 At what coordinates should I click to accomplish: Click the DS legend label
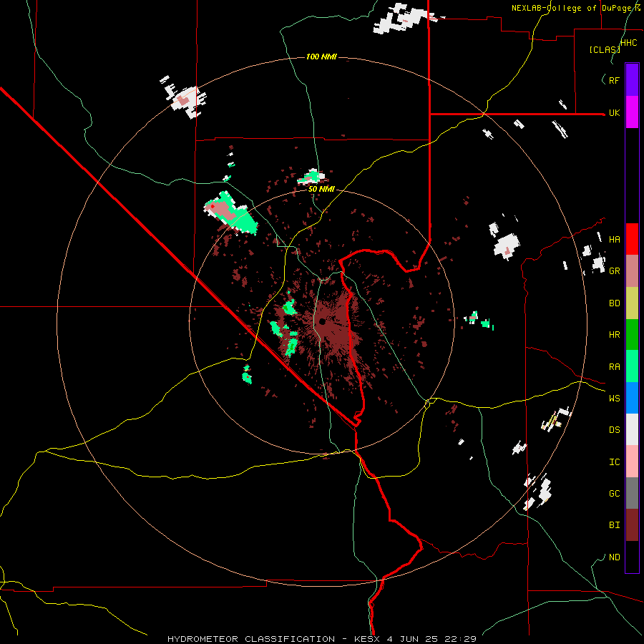coord(614,430)
